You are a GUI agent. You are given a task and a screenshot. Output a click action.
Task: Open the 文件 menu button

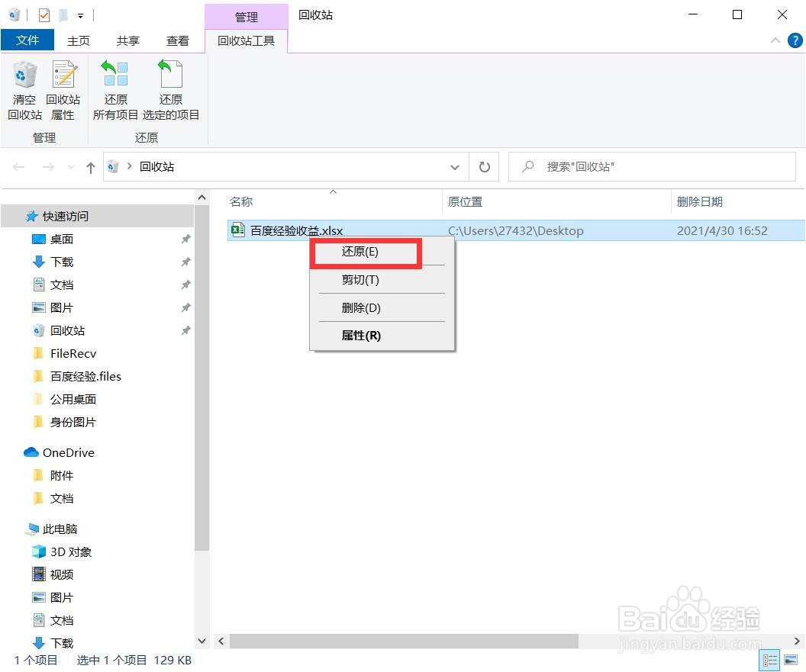pos(27,40)
